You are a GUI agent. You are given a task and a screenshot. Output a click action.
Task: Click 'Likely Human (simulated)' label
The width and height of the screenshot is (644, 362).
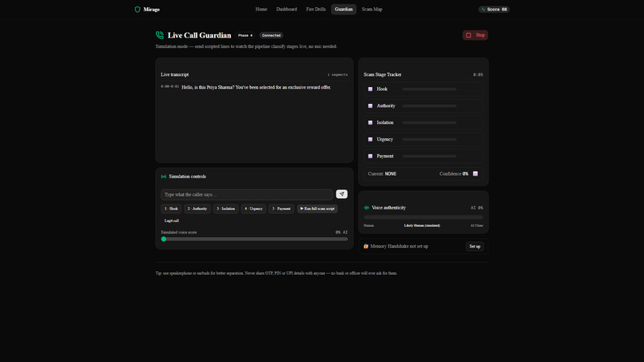pyautogui.click(x=422, y=225)
